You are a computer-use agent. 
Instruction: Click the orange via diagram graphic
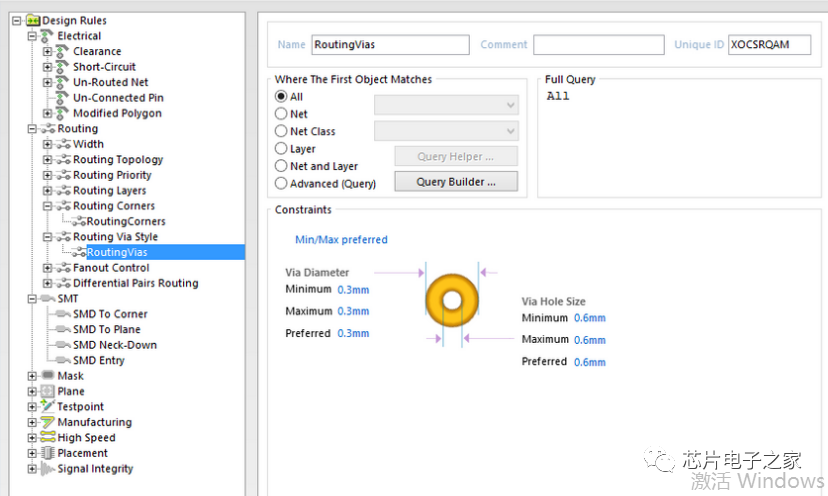(x=451, y=299)
